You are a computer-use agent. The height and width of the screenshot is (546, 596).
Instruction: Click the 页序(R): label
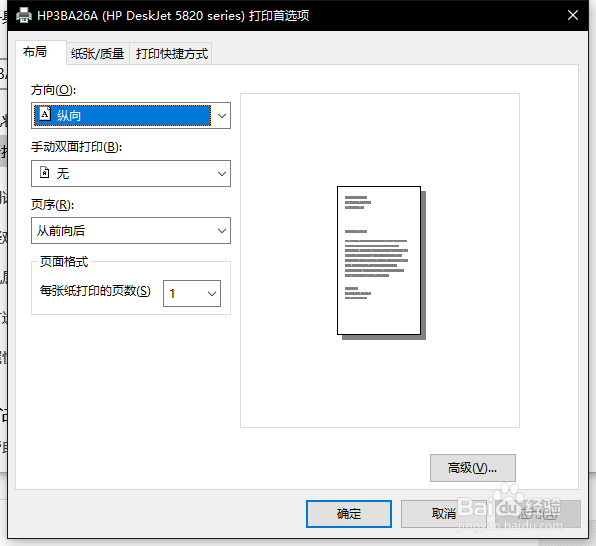[x=52, y=205]
